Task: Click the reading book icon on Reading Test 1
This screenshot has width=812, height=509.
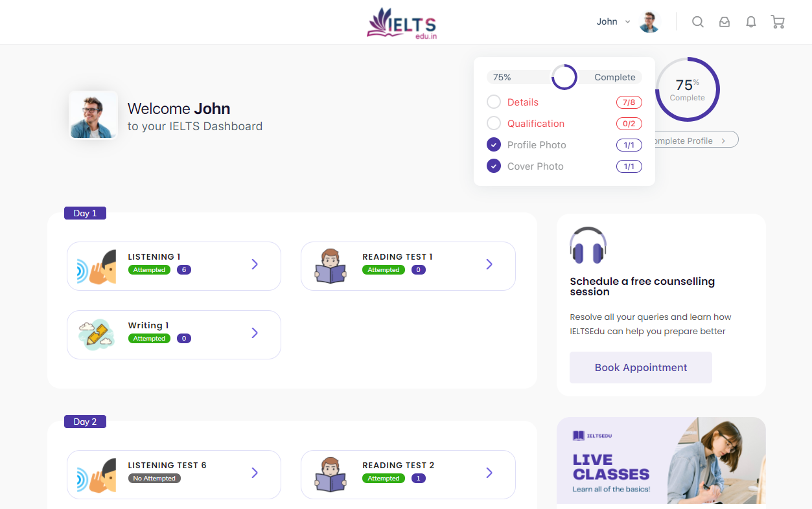Action: point(331,266)
